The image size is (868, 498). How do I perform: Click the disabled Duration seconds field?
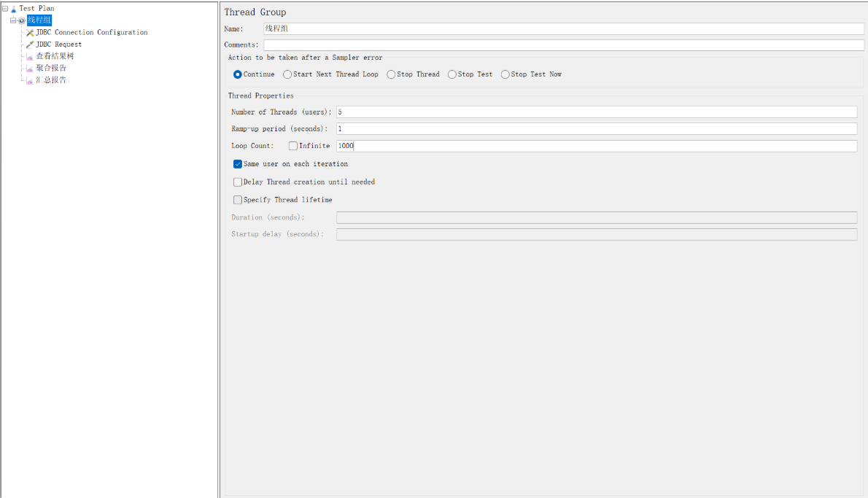597,217
